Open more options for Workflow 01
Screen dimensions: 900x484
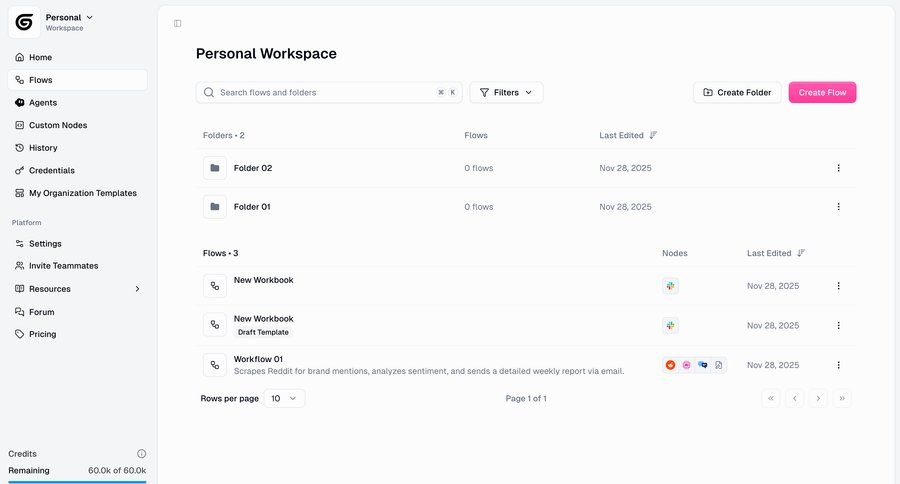click(x=839, y=365)
